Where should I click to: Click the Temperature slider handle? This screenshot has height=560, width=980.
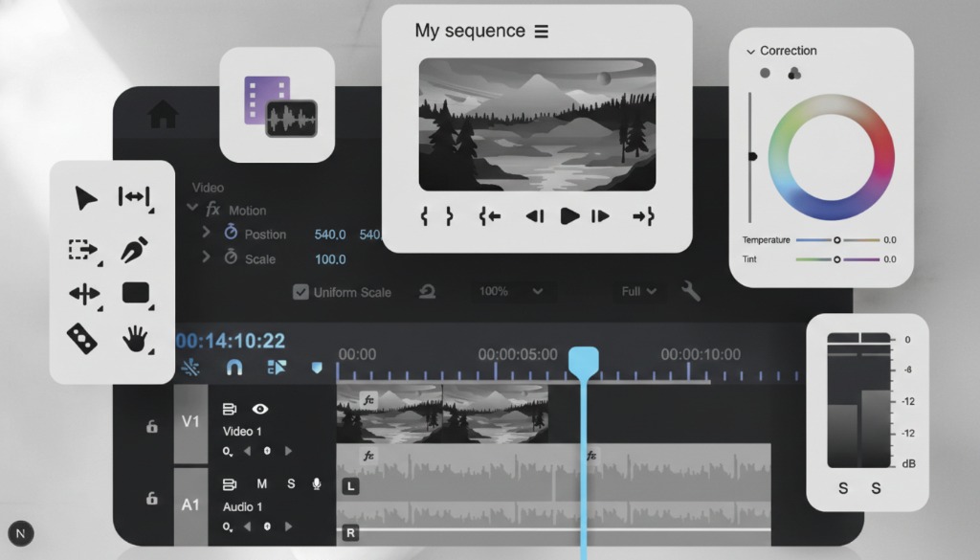(836, 240)
